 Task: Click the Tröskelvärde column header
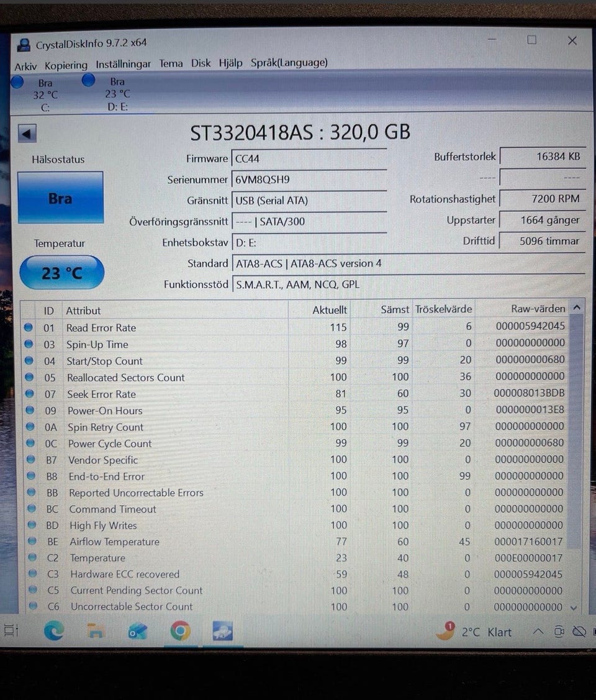pos(443,309)
